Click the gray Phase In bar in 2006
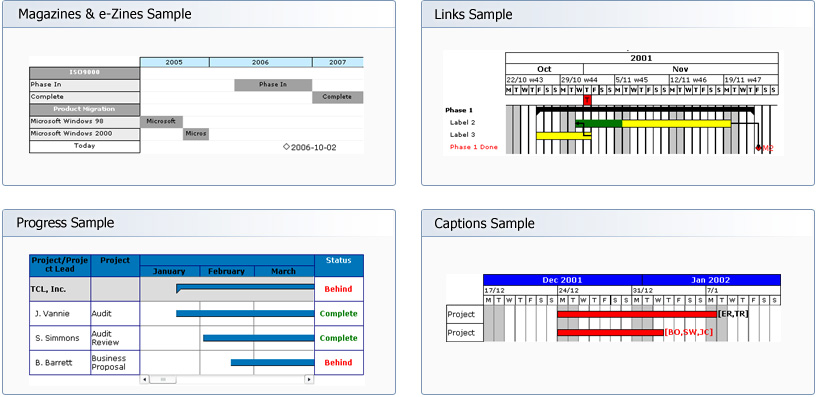The height and width of the screenshot is (397, 820). (273, 85)
